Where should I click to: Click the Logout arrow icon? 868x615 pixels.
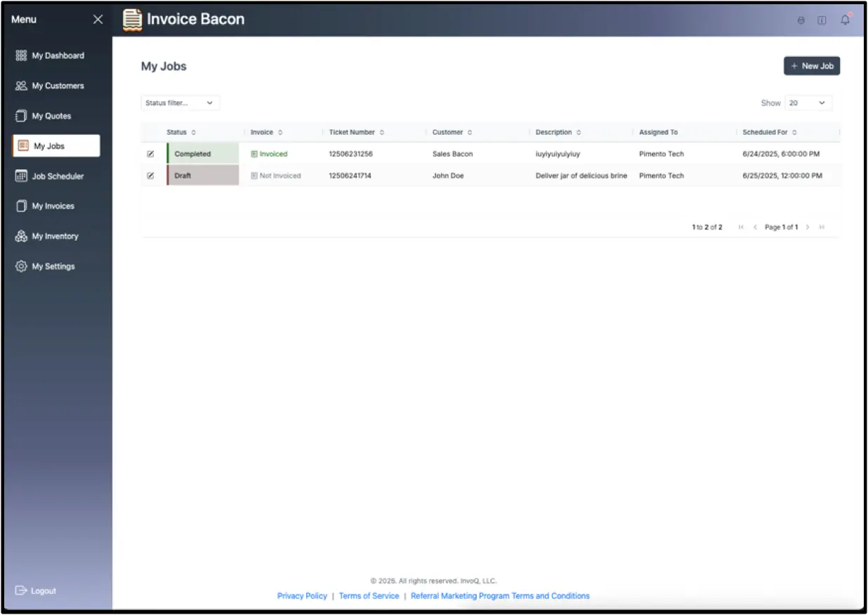click(x=21, y=590)
